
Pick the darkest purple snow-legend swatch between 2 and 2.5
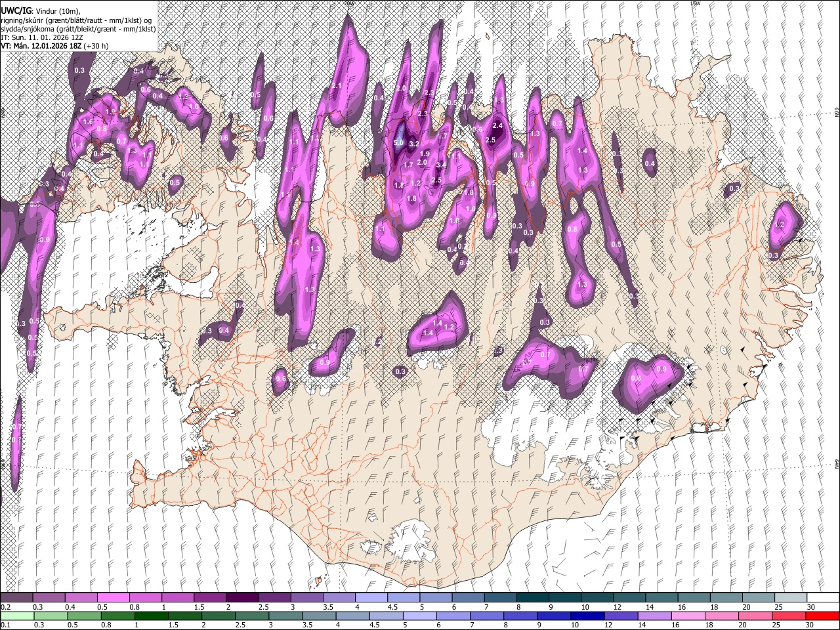tap(242, 598)
